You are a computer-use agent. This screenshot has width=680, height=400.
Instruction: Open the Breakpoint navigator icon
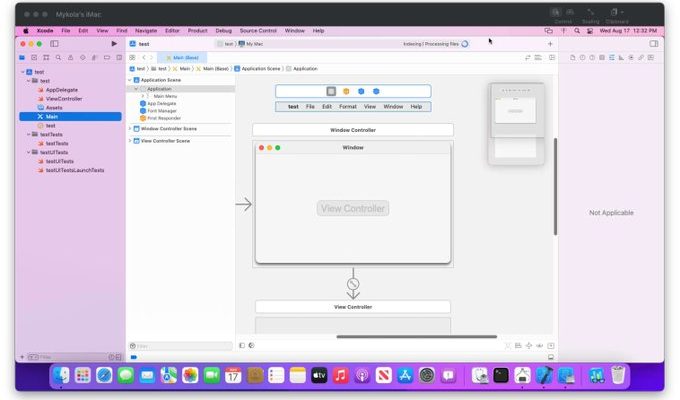click(x=107, y=58)
